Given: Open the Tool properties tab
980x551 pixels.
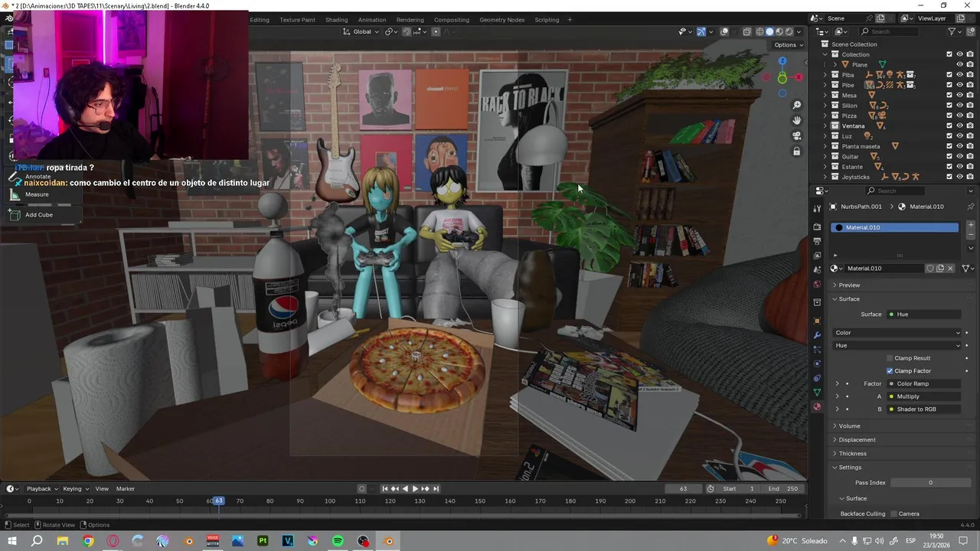Looking at the screenshot, I should [x=817, y=207].
